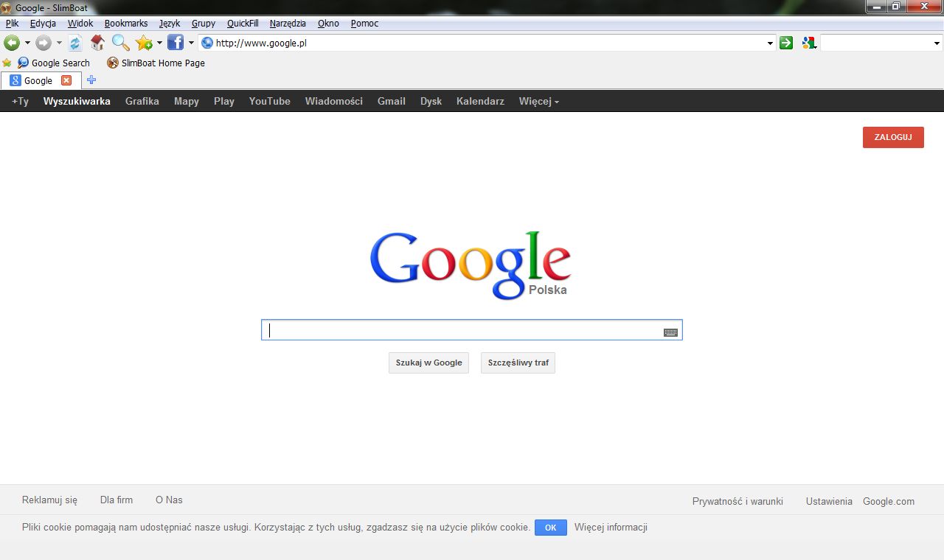Open the Edycja menu
The height and width of the screenshot is (560, 944).
click(x=43, y=23)
